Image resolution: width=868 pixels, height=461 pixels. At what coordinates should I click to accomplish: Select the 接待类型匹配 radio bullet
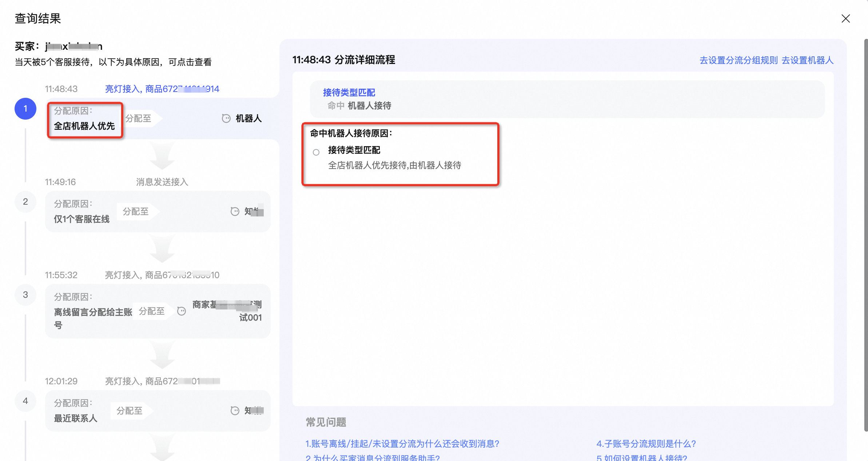click(x=316, y=152)
